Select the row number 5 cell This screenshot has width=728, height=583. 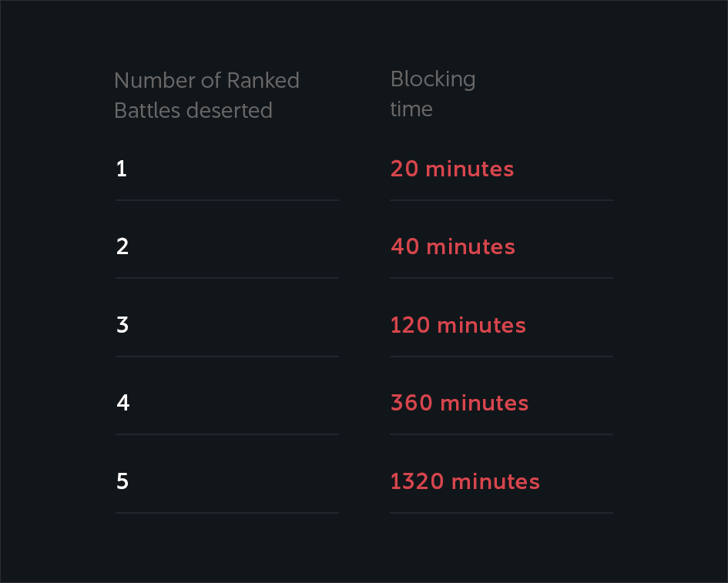122,481
